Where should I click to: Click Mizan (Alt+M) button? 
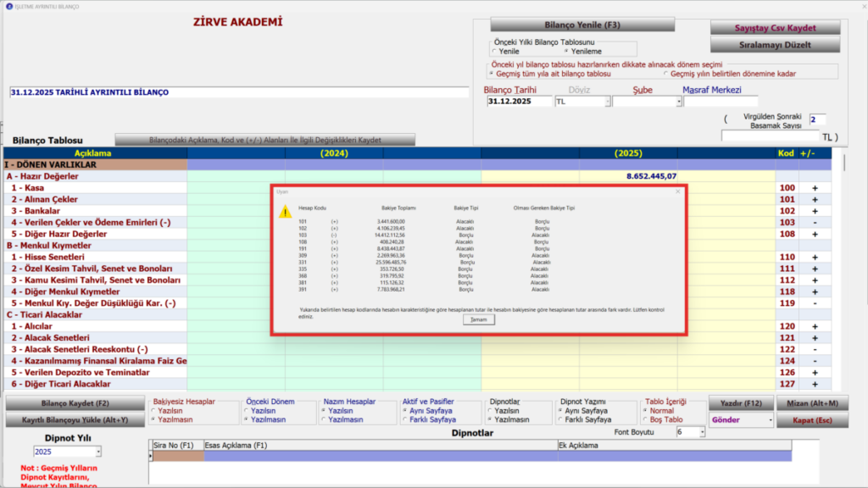click(x=812, y=403)
